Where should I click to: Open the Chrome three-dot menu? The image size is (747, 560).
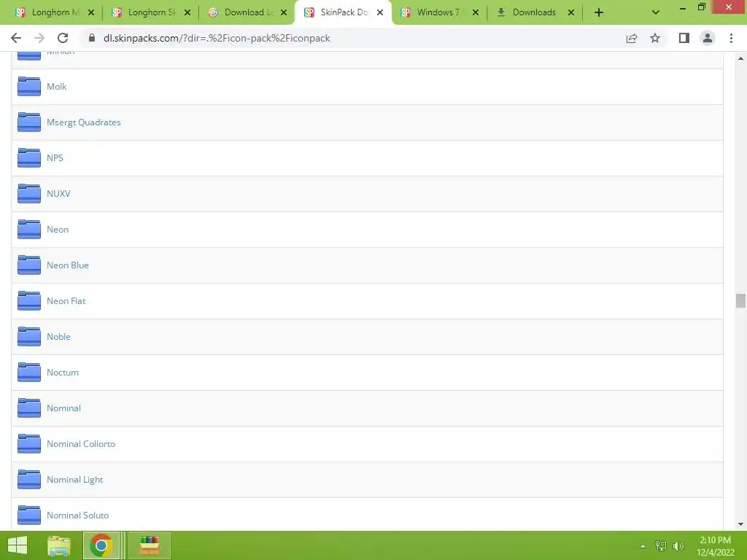click(x=731, y=38)
